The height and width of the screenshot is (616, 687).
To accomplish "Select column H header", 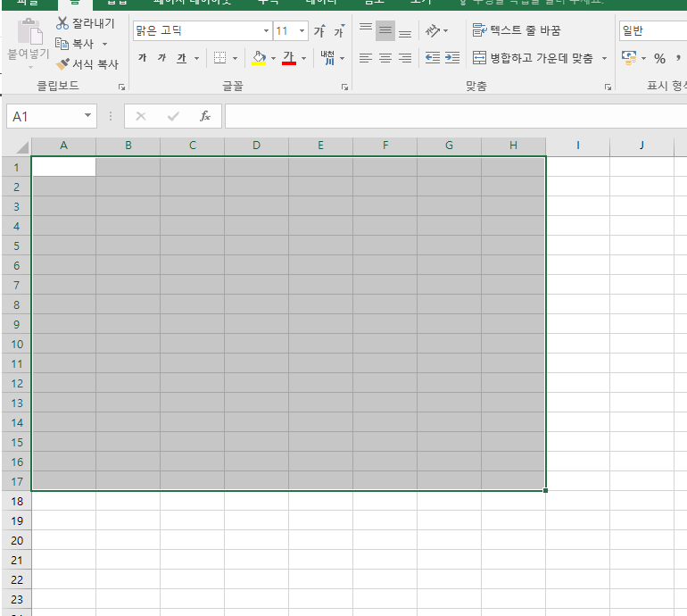I will point(513,146).
